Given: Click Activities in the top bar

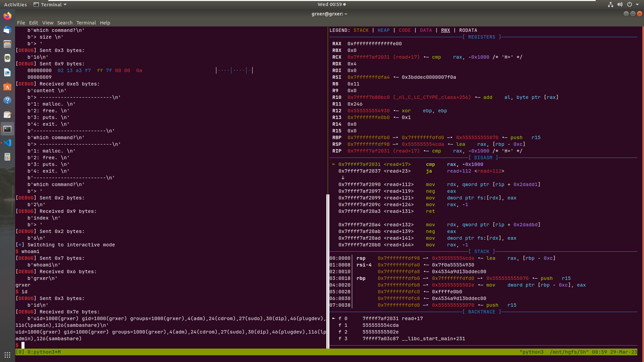Looking at the screenshot, I should 15,4.
